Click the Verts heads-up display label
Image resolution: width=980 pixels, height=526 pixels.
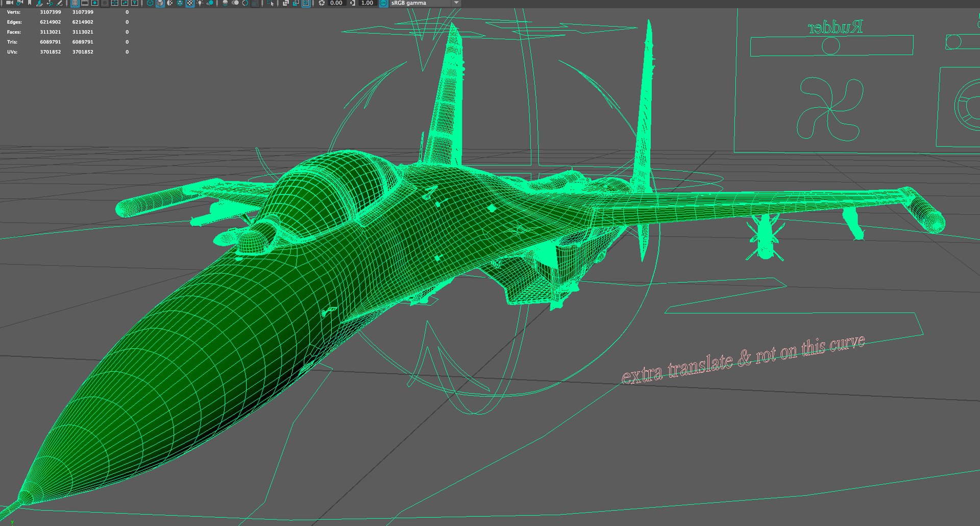pyautogui.click(x=14, y=12)
